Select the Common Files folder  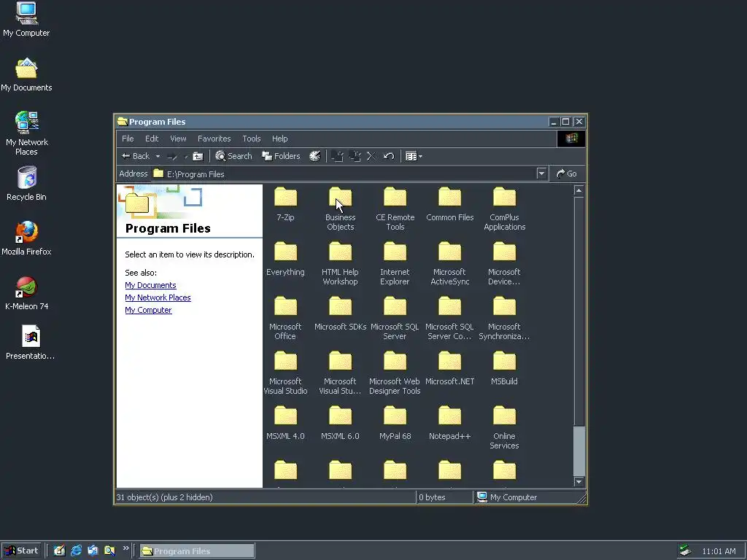[449, 204]
